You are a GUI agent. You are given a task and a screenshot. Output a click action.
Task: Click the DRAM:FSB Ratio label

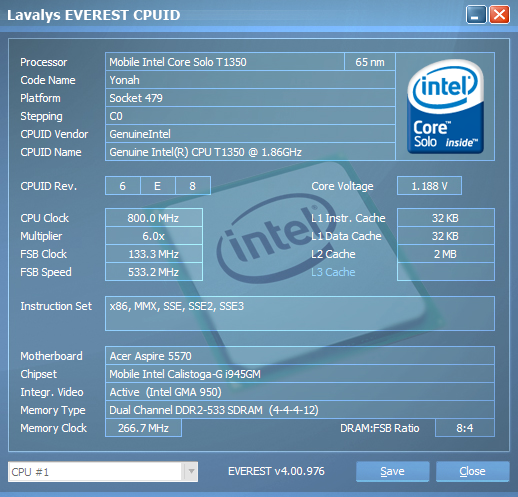pyautogui.click(x=380, y=428)
